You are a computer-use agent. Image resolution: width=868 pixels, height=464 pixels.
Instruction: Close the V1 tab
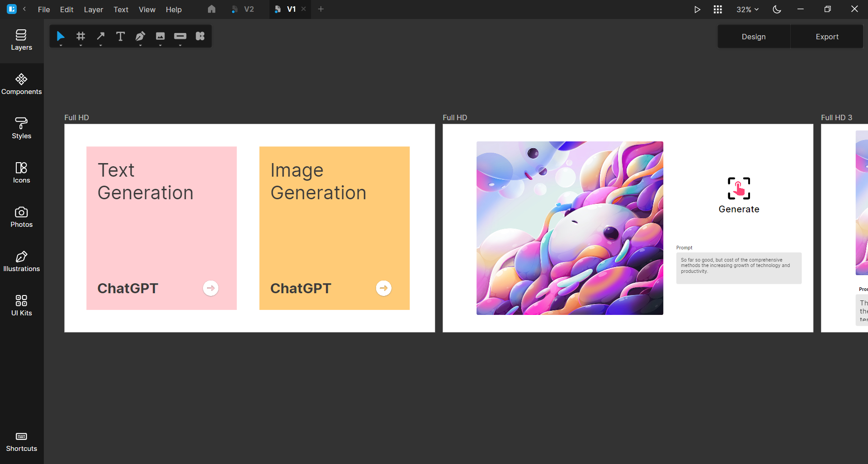pyautogui.click(x=303, y=9)
